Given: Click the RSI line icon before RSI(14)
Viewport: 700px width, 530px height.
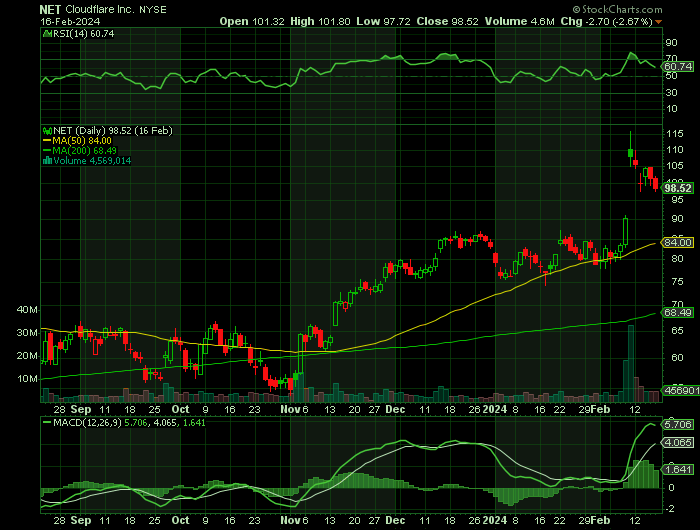Looking at the screenshot, I should pyautogui.click(x=47, y=33).
